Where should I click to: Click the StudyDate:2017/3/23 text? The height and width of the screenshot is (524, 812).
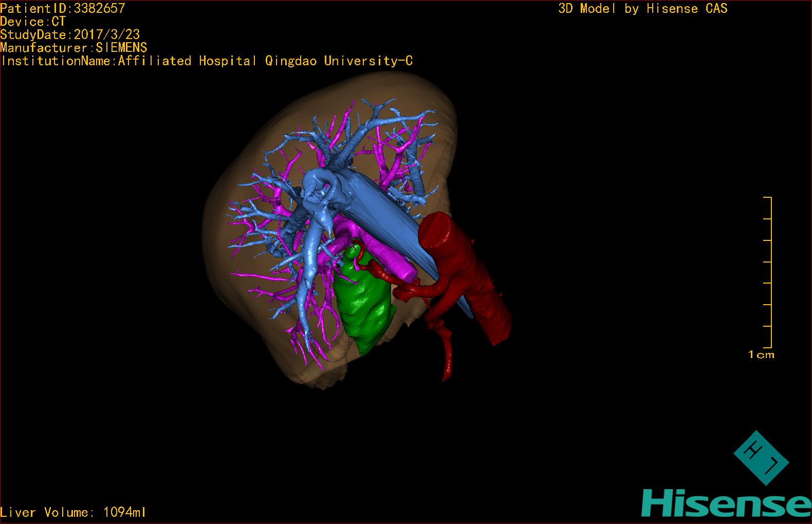(70, 34)
